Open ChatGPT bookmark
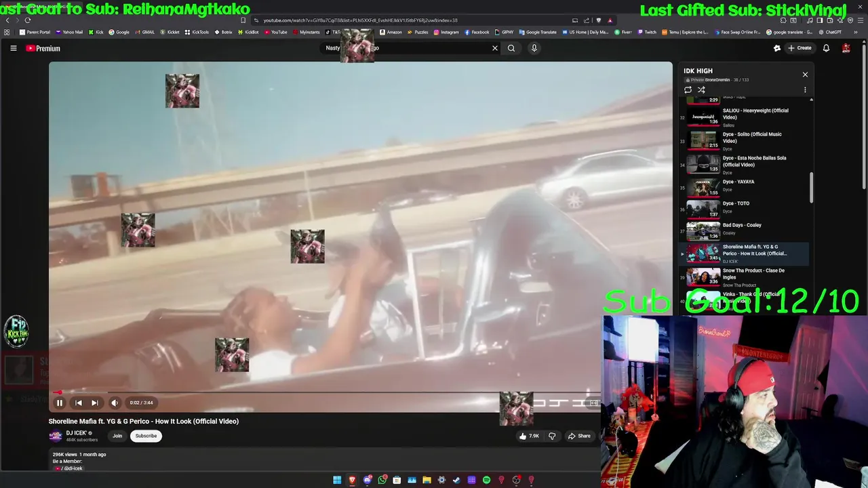 coord(829,32)
